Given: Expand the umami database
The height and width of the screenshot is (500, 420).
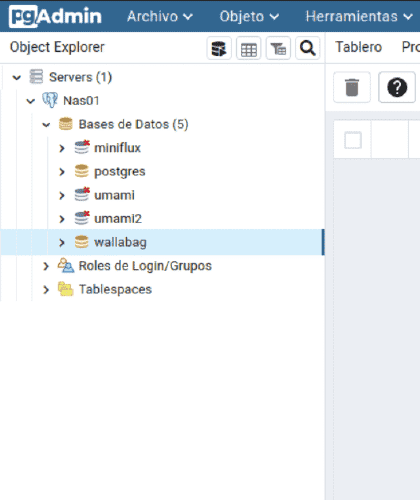Looking at the screenshot, I should 62,196.
